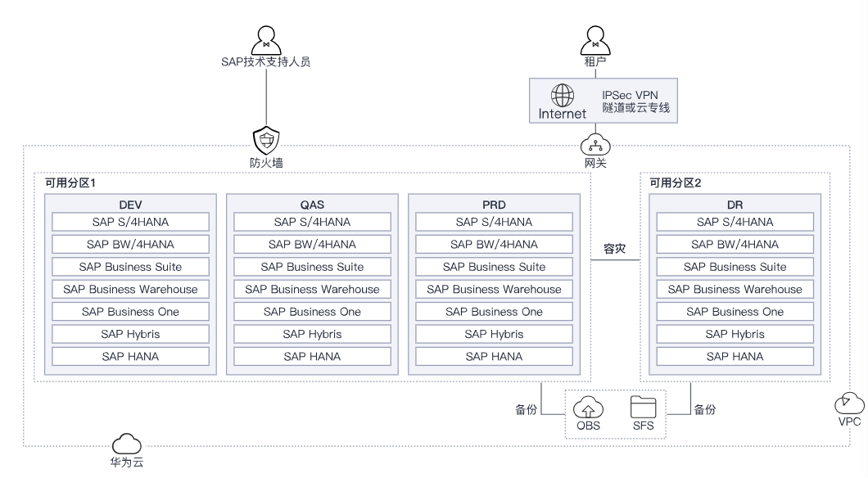Click the SAP技术支持人员 person icon
The height and width of the screenshot is (478, 868).
point(266,40)
